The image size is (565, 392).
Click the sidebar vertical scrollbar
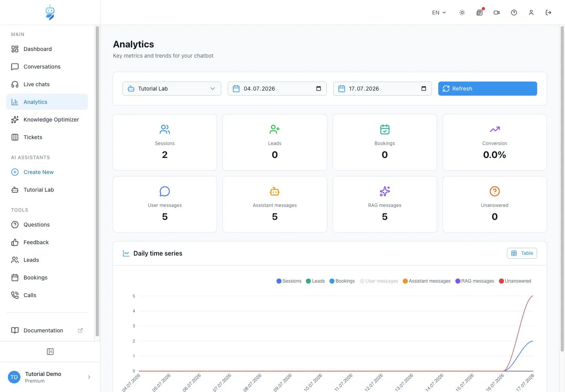(x=97, y=181)
